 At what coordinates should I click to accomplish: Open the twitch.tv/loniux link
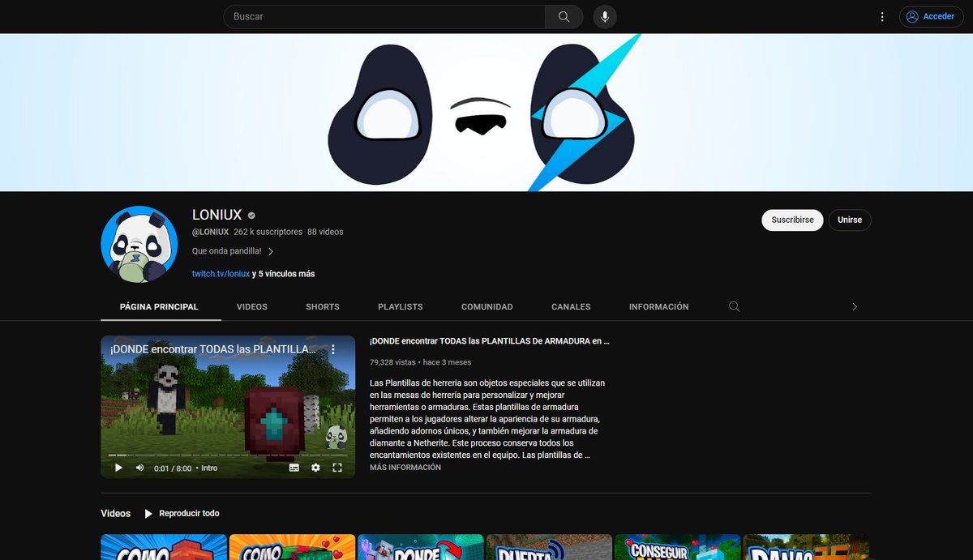click(x=221, y=274)
